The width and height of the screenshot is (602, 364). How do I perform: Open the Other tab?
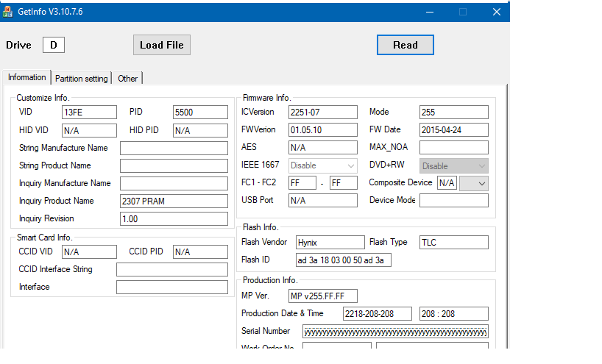tap(127, 78)
